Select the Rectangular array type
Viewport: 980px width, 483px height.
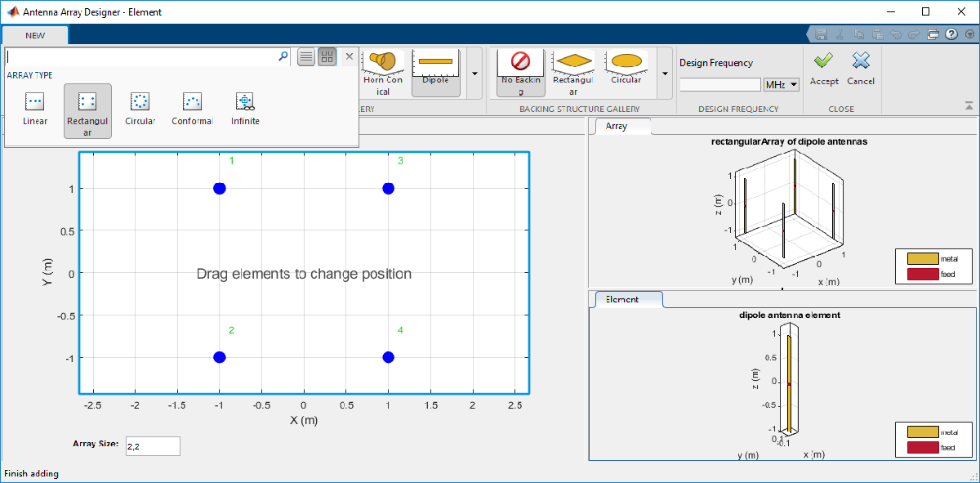pyautogui.click(x=87, y=110)
